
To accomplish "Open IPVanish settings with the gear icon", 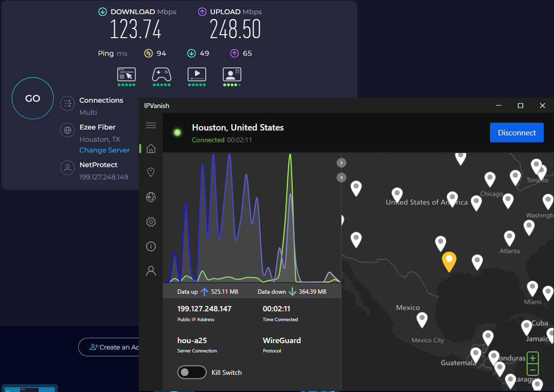I will click(151, 221).
